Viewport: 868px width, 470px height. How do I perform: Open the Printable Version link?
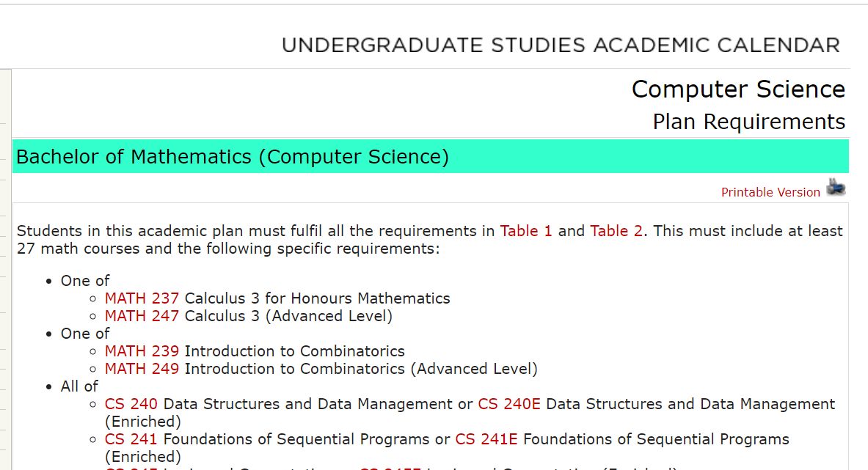click(x=770, y=192)
